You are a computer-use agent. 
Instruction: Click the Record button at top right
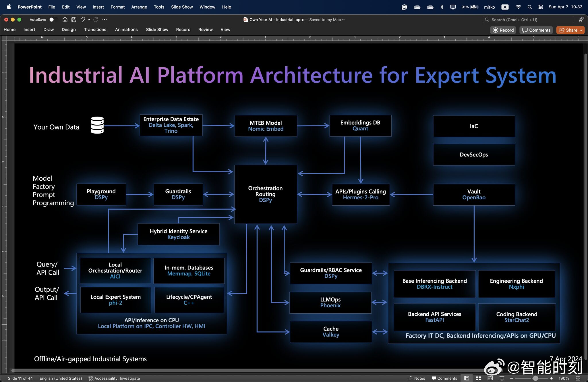pos(503,30)
